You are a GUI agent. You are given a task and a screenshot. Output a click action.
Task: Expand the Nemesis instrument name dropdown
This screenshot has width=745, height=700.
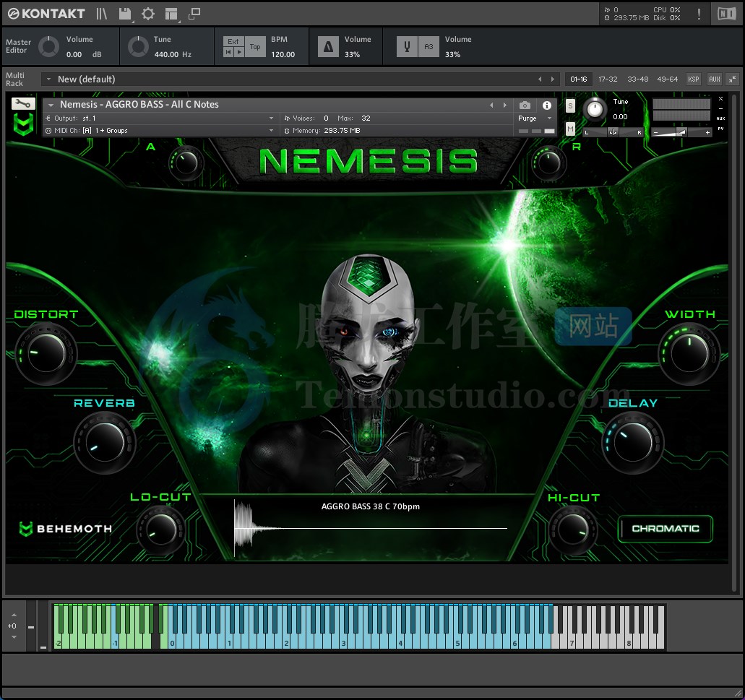click(51, 105)
